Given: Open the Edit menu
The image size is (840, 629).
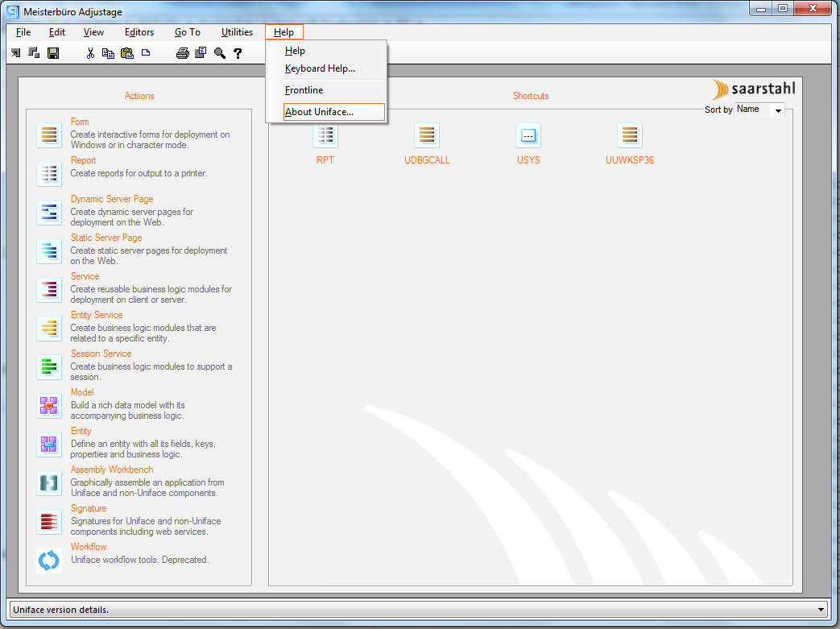Looking at the screenshot, I should coord(57,32).
